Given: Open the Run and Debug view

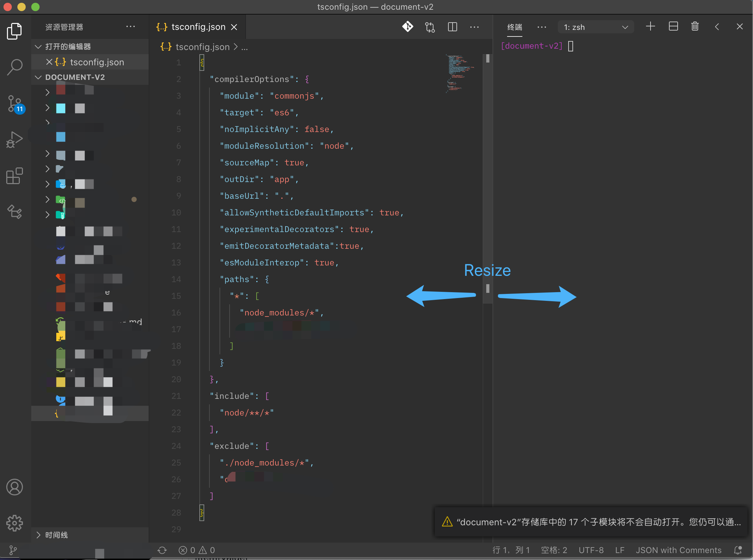Looking at the screenshot, I should pyautogui.click(x=15, y=140).
